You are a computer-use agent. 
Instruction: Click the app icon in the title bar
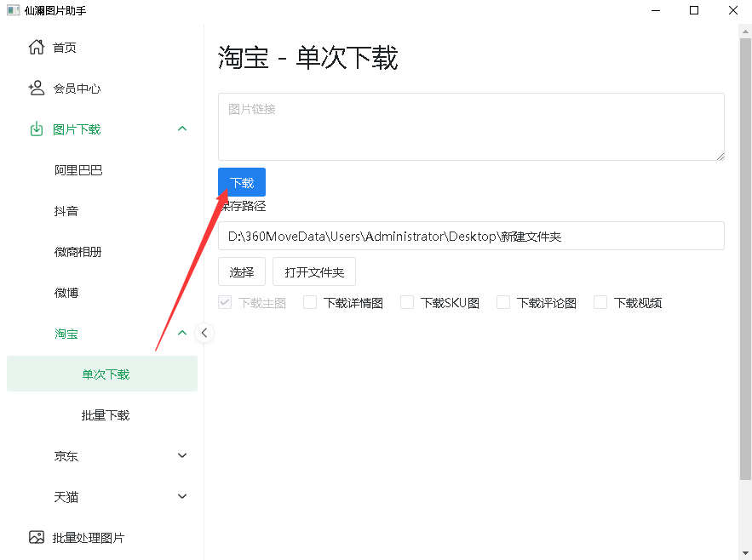13,10
